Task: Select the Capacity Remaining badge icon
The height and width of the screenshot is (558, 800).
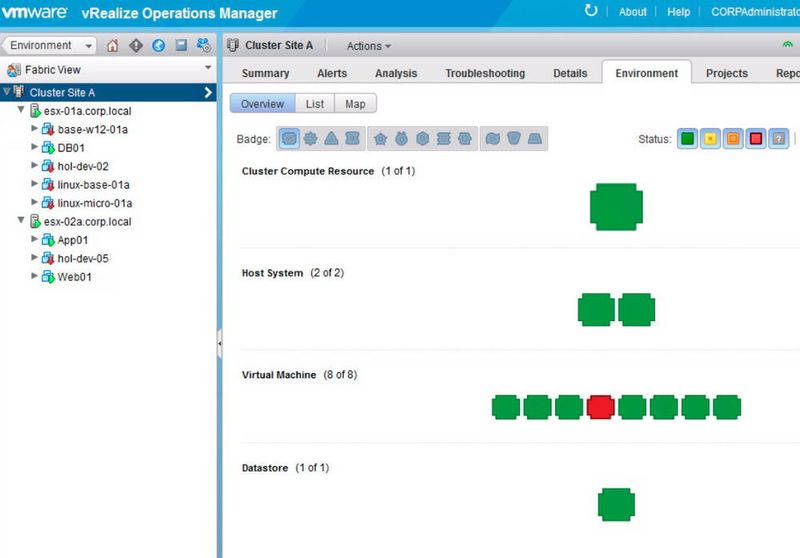Action: 422,138
